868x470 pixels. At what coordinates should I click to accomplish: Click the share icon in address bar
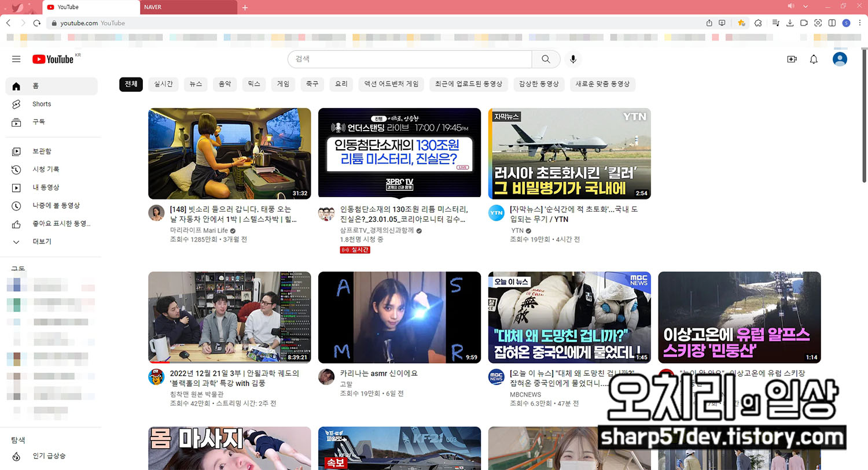tap(709, 23)
